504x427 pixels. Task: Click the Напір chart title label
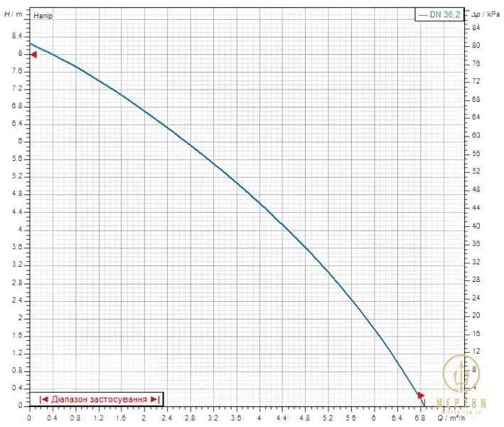click(43, 16)
